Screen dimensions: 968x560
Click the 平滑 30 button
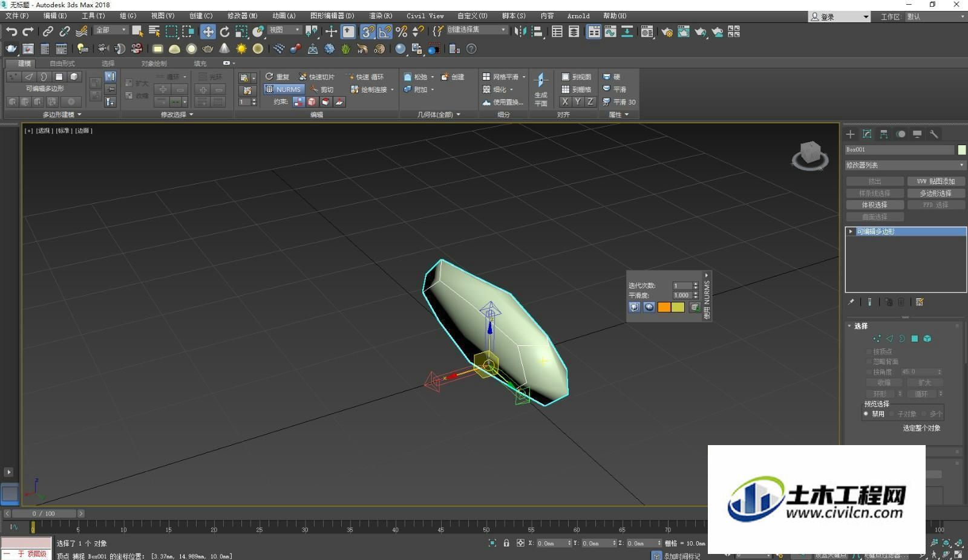619,102
